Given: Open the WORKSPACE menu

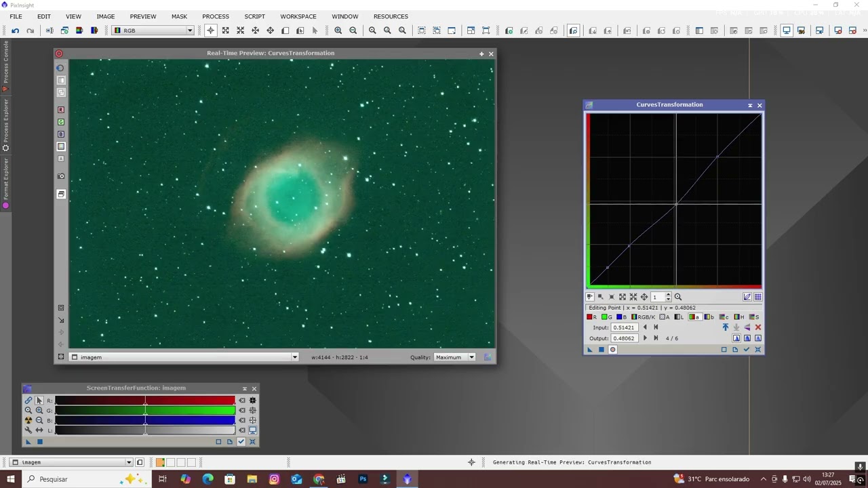Looking at the screenshot, I should pos(298,16).
